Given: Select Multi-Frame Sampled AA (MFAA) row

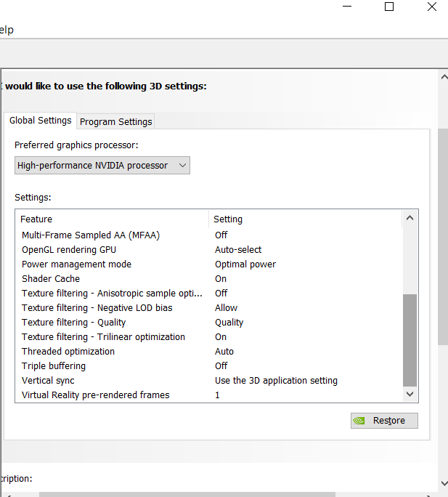Looking at the screenshot, I should pyautogui.click(x=208, y=235).
